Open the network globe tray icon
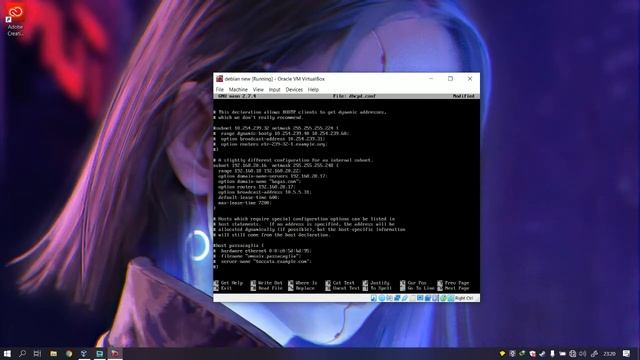This screenshot has width=640, height=360. [573, 353]
